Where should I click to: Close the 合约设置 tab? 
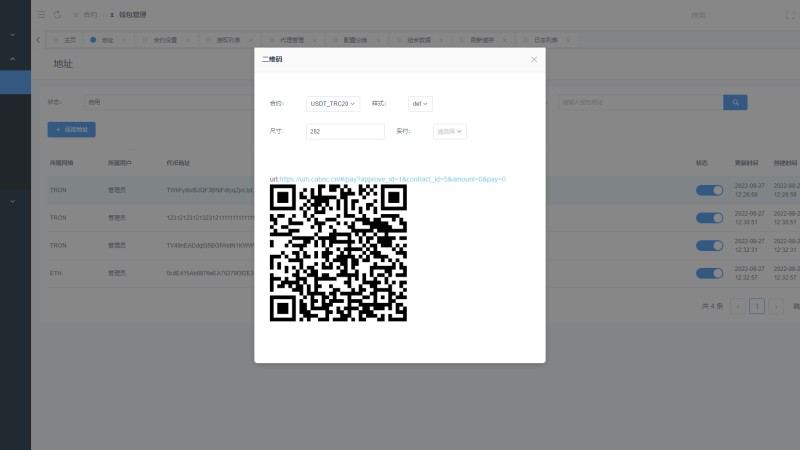pos(188,40)
